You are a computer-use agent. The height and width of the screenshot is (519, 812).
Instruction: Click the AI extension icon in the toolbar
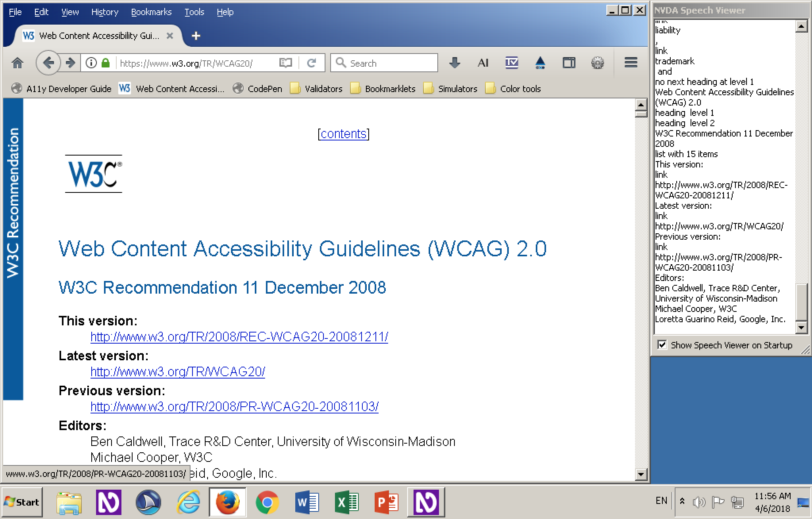pos(483,63)
